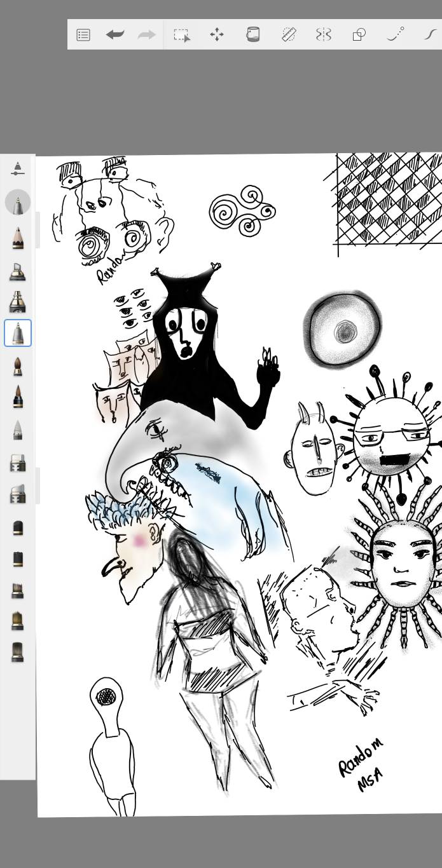The height and width of the screenshot is (868, 442).
Task: Pick the wooden pencil brush
Action: (18, 238)
